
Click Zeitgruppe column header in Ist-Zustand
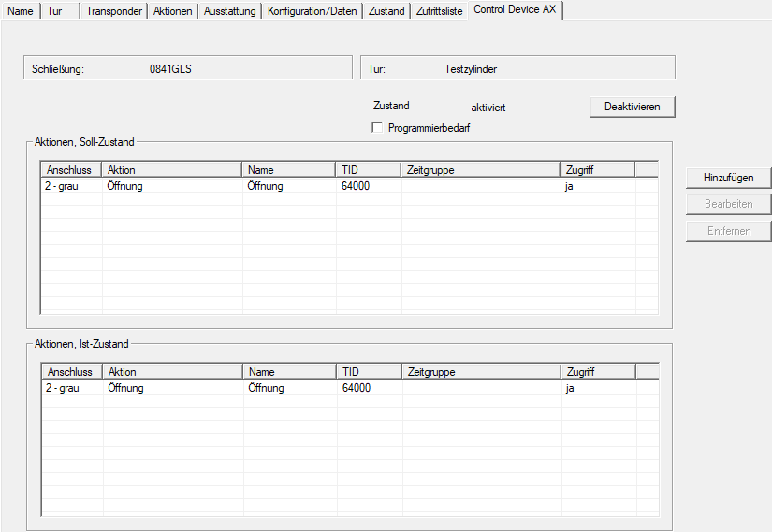tap(481, 371)
